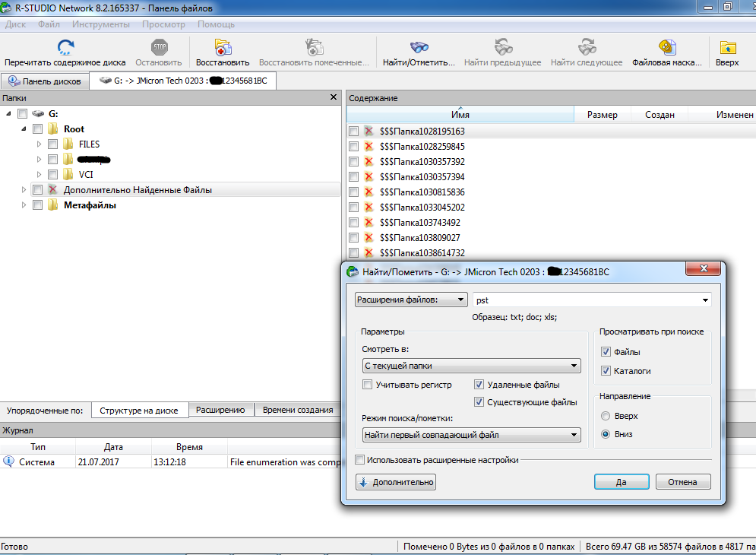Screen dimensions: 756x555
Task: Click the Панель дисков tab icon
Action: pos(14,81)
